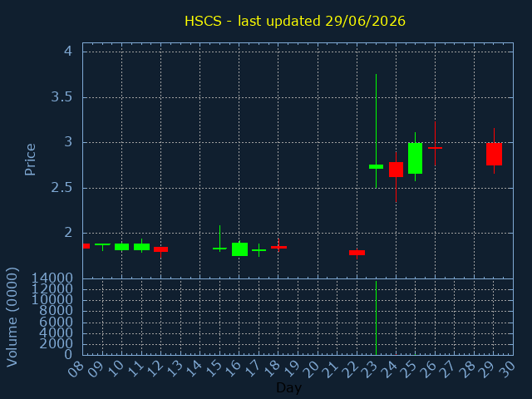Select the red doji candle on day 26
Screen dimensions: 532x399
(435, 148)
